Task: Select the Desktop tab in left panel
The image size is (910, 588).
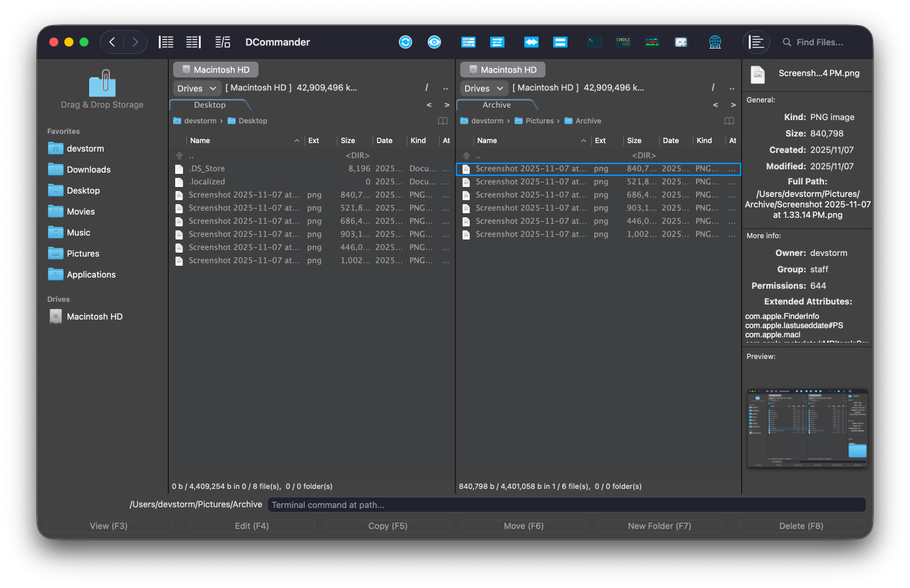Action: pyautogui.click(x=210, y=105)
